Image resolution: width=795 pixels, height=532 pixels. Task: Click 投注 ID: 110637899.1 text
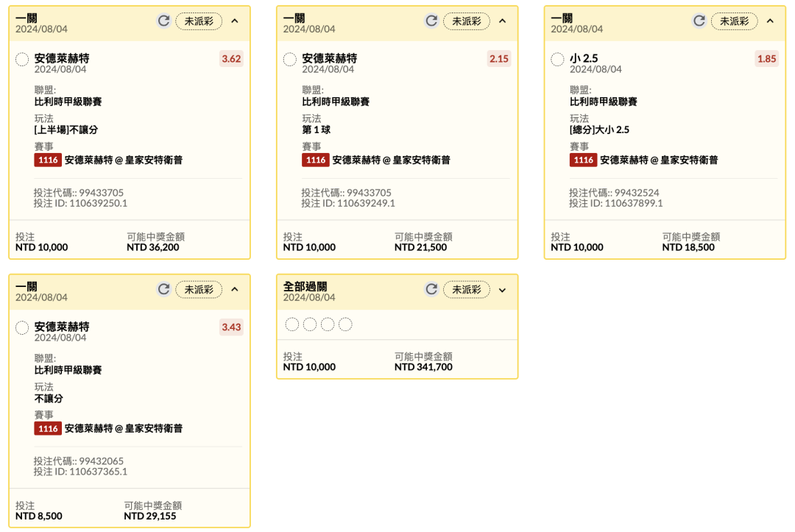pos(616,203)
